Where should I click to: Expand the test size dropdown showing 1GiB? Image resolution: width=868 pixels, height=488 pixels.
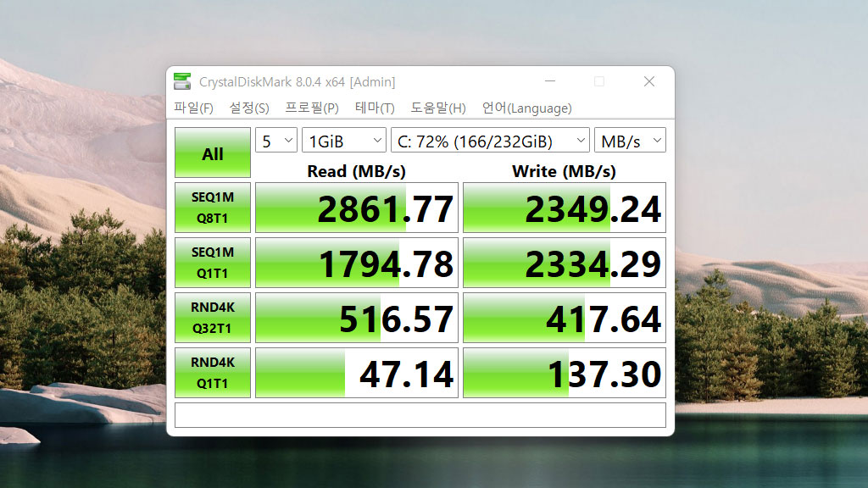click(344, 141)
